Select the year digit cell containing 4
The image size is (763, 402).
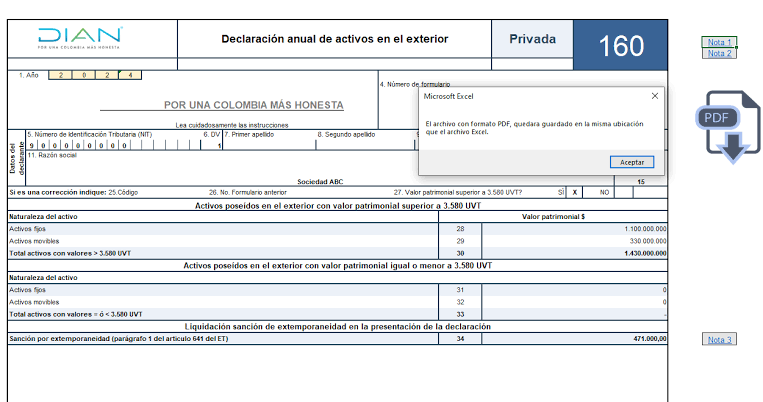(130, 75)
